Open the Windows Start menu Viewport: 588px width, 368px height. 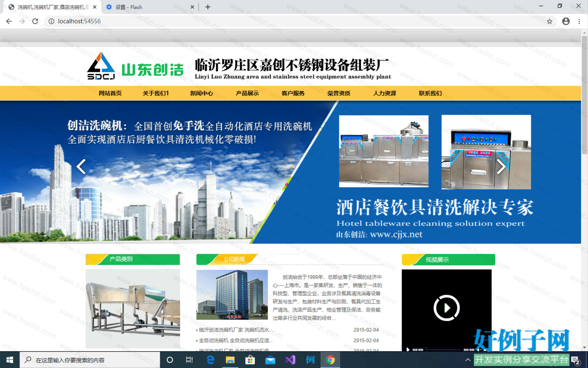tap(10, 360)
